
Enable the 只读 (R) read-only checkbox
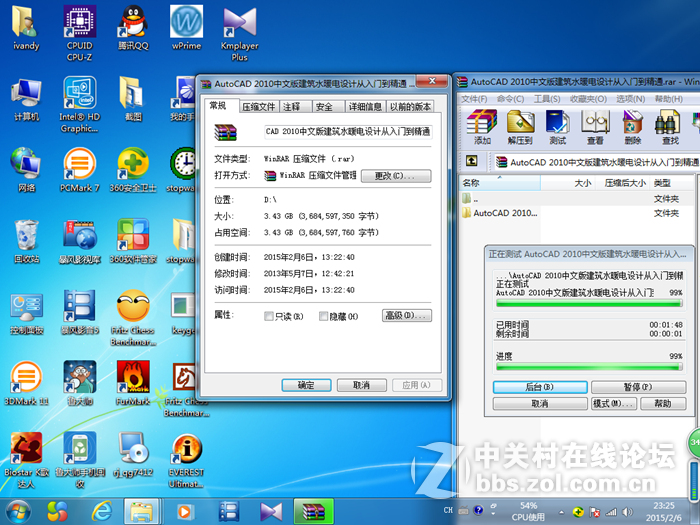pos(269,316)
